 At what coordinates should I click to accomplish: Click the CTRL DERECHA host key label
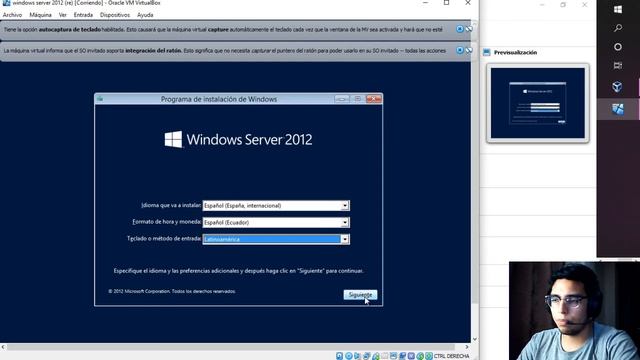pyautogui.click(x=451, y=356)
